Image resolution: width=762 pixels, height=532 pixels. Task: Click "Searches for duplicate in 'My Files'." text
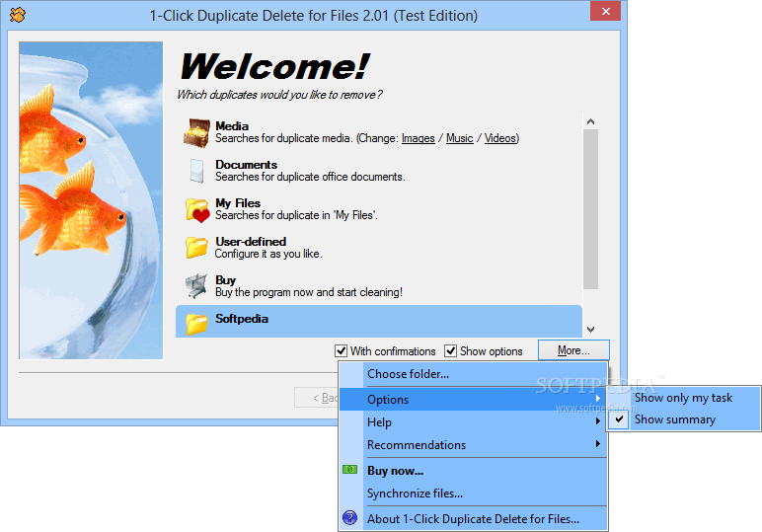(296, 215)
